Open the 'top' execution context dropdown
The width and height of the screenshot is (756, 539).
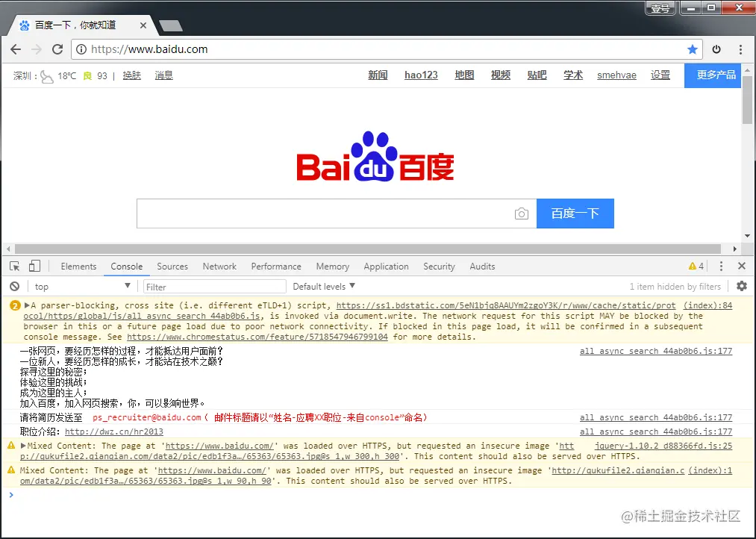(x=82, y=287)
